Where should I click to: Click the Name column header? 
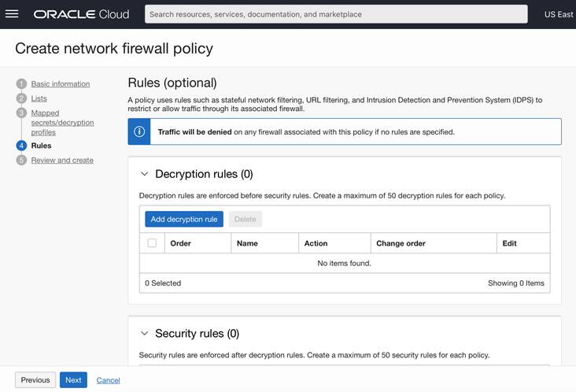[x=247, y=243]
